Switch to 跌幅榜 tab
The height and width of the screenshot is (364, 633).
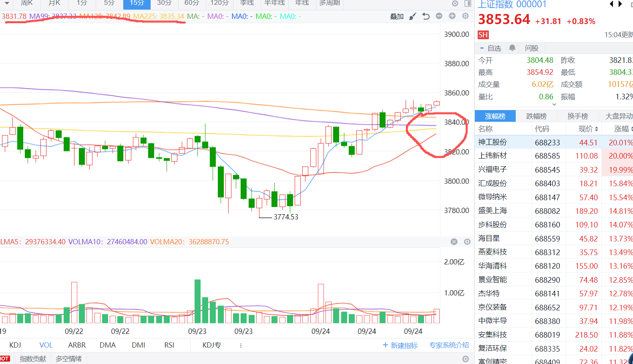coord(536,116)
